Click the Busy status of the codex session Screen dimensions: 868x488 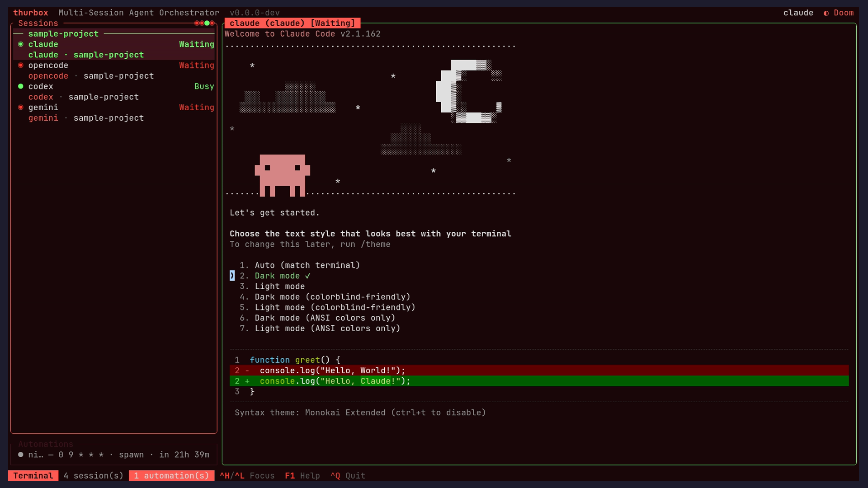(204, 86)
